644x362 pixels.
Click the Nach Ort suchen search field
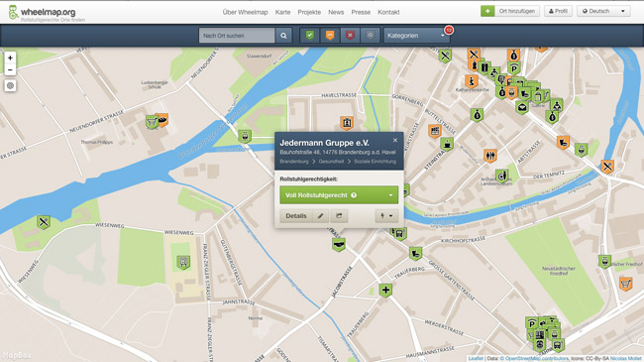point(237,36)
